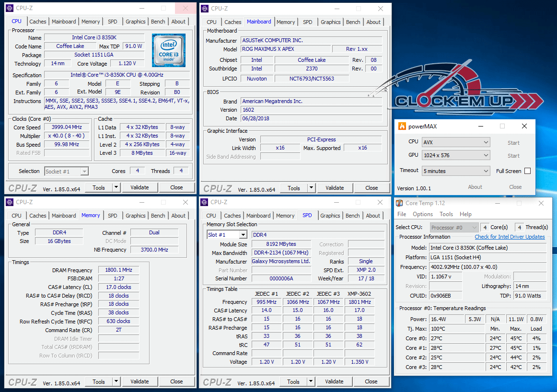The height and width of the screenshot is (392, 557).
Task: Open the Timeout dropdown showing 5 minutes
Action: tap(456, 171)
